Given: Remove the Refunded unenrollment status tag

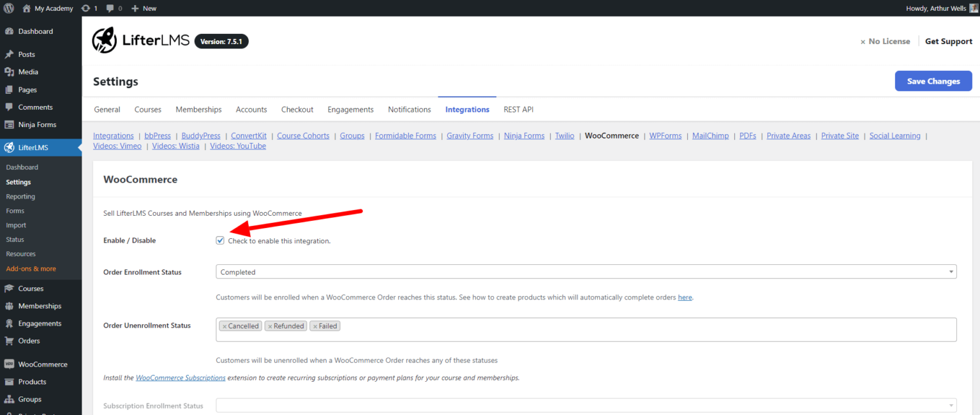Looking at the screenshot, I should click(x=272, y=326).
